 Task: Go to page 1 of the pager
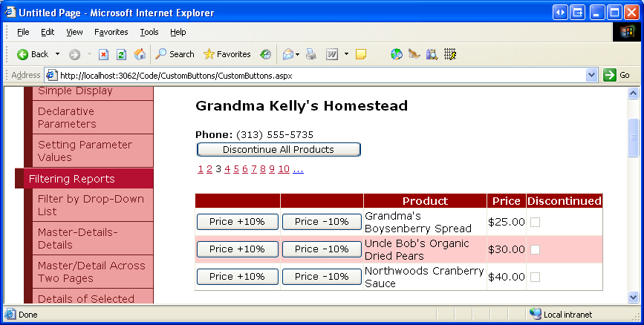[x=201, y=169]
